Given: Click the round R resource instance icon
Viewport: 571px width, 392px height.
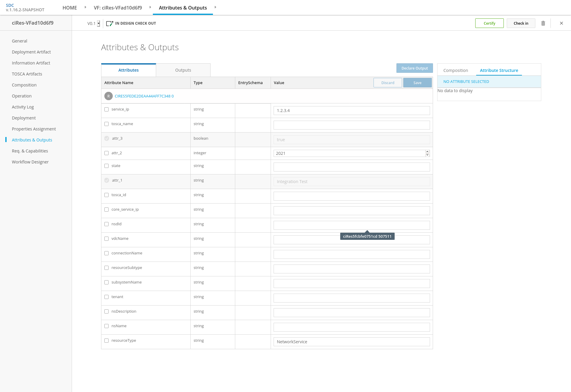Looking at the screenshot, I should click(x=109, y=96).
